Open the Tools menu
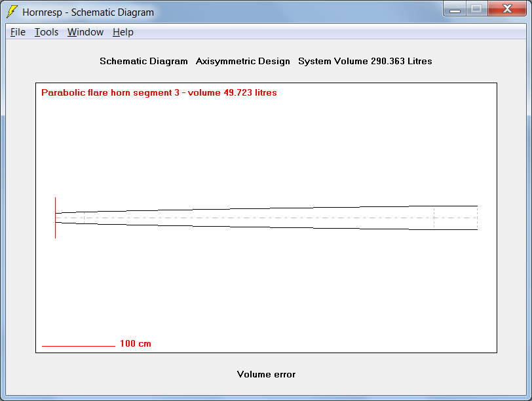 [x=47, y=32]
